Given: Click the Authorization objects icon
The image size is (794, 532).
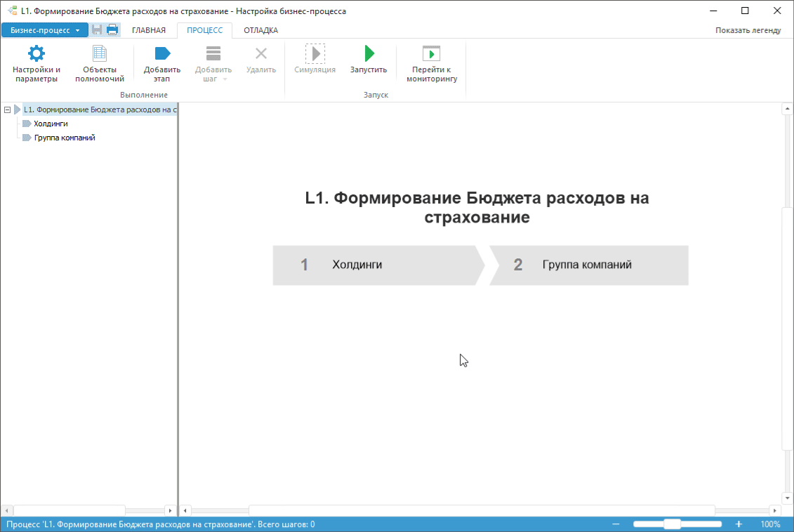Looking at the screenshot, I should pos(100,54).
